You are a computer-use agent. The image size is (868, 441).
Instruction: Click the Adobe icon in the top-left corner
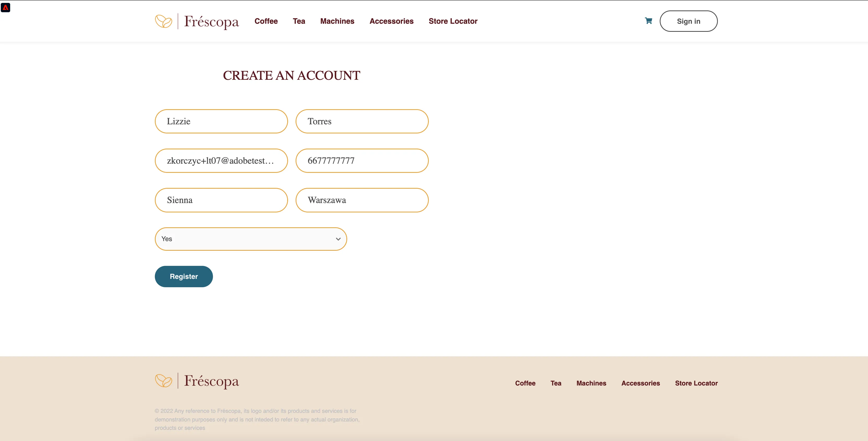click(5, 7)
